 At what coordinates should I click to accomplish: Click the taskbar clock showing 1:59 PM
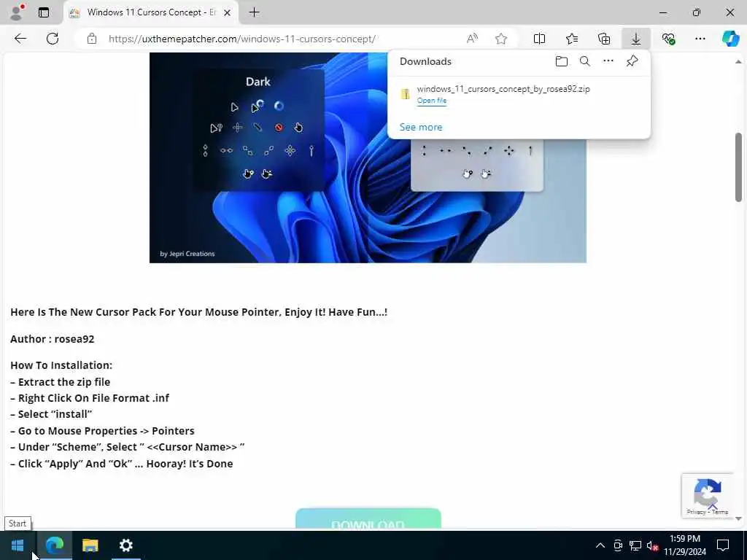684,545
